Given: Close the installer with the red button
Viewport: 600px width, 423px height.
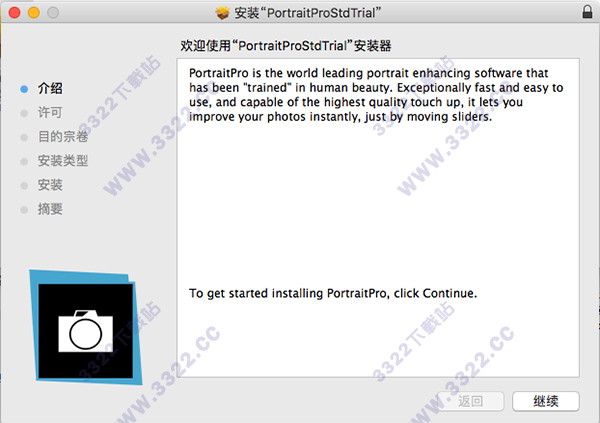Looking at the screenshot, I should point(15,13).
